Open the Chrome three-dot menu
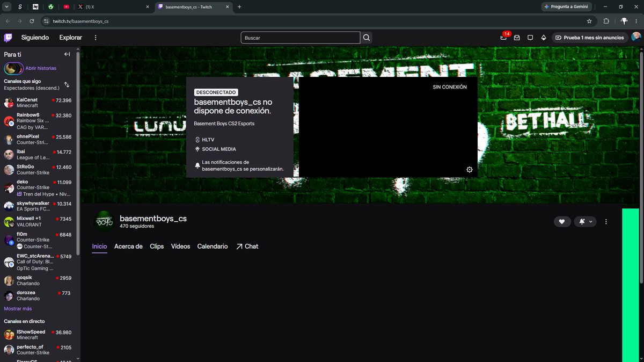The width and height of the screenshot is (644, 362). (x=636, y=21)
